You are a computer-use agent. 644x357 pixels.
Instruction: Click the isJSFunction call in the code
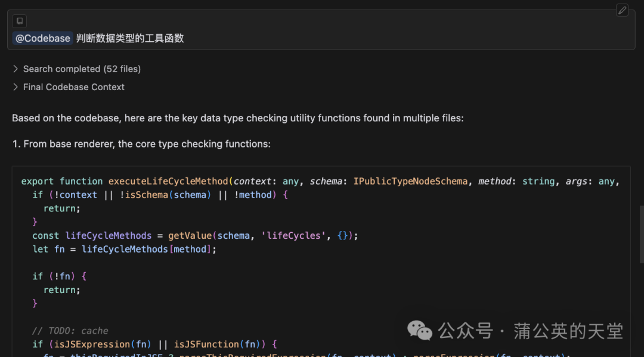pos(206,344)
